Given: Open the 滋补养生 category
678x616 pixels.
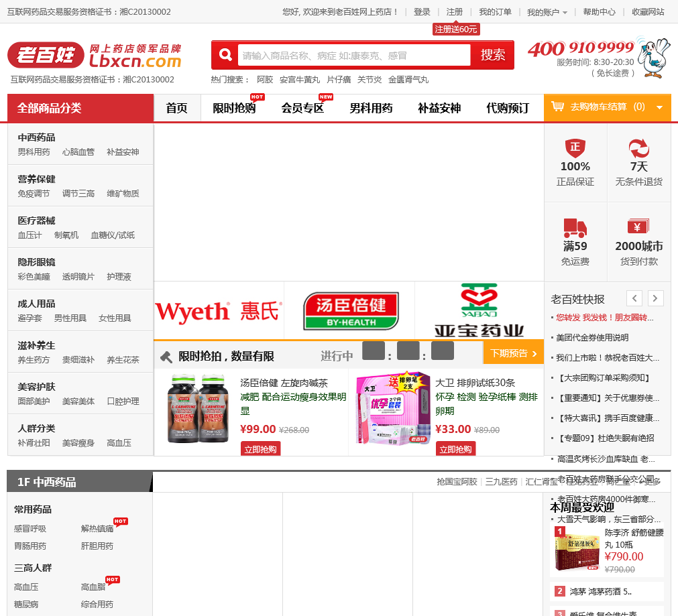Looking at the screenshot, I should (36, 345).
